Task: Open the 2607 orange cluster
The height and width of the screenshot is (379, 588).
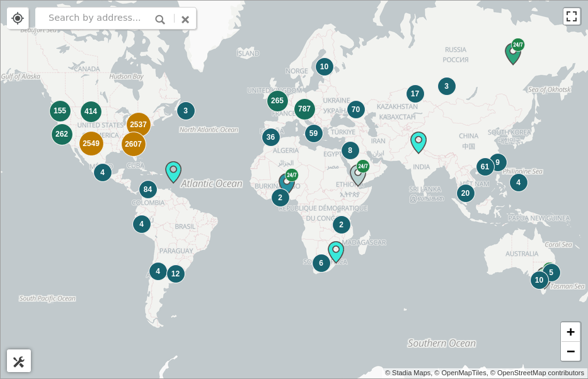Action: coord(134,144)
